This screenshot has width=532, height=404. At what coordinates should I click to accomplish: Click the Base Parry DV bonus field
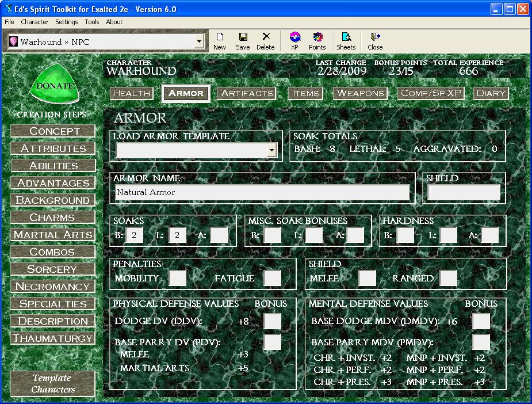coord(273,342)
